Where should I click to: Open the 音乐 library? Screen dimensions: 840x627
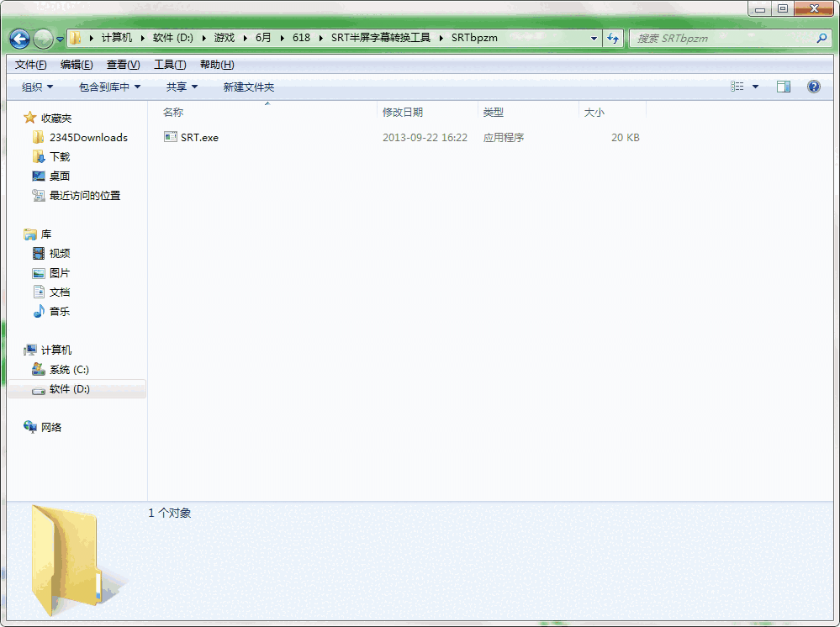57,311
